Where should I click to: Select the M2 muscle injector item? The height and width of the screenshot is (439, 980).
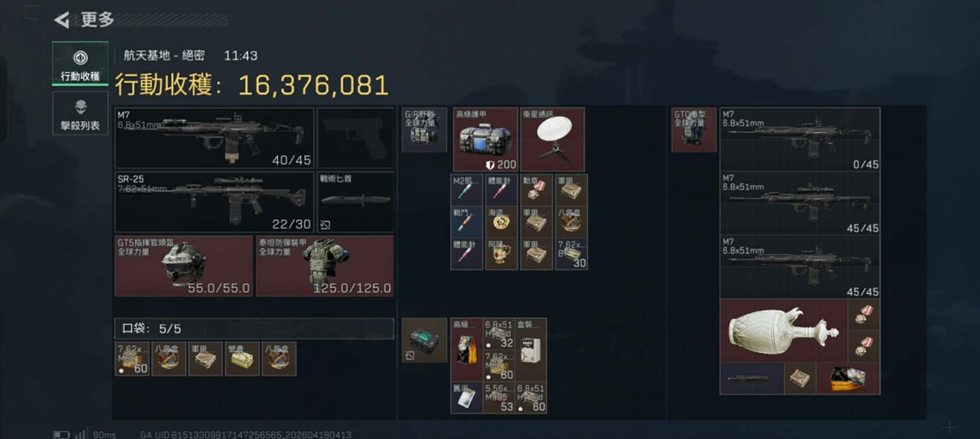466,190
